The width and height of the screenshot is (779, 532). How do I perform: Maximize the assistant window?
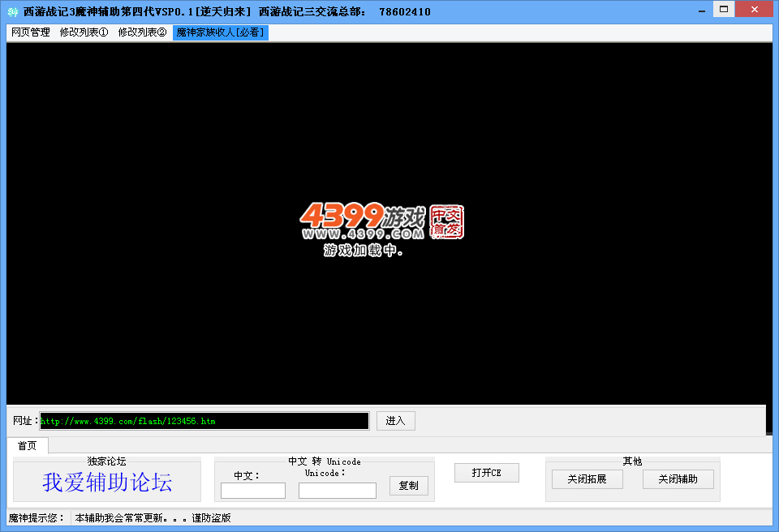pos(724,9)
